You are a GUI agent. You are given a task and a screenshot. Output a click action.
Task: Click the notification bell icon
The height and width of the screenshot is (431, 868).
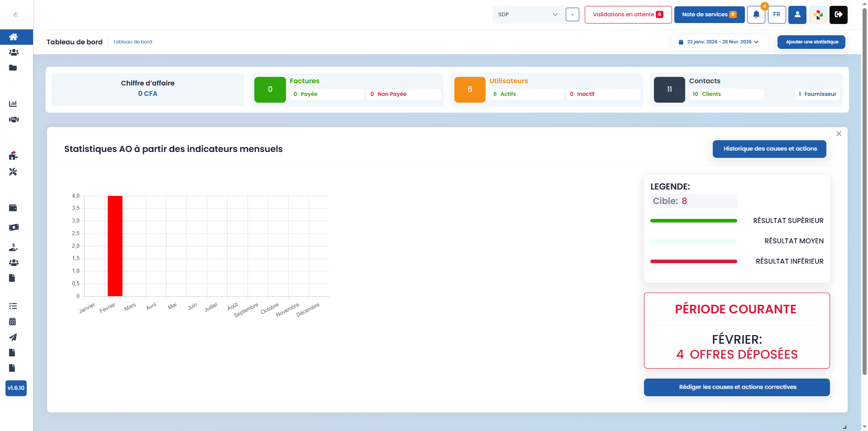pyautogui.click(x=756, y=14)
